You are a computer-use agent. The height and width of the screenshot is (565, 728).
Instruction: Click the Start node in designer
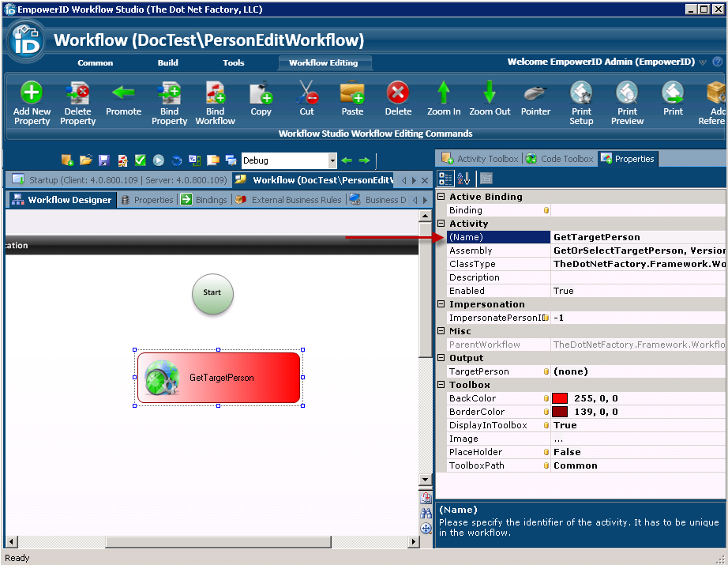tap(212, 293)
